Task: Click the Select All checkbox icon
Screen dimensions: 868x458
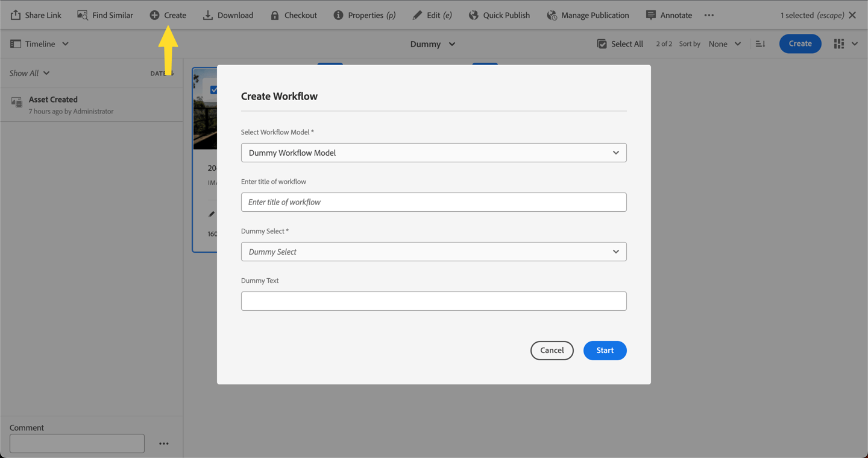Action: pos(602,44)
